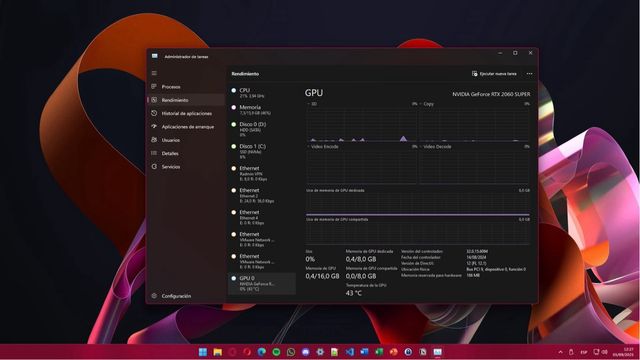Go to Aplicaciones de arranque
Screen dimensions: 640x360
tap(186, 127)
